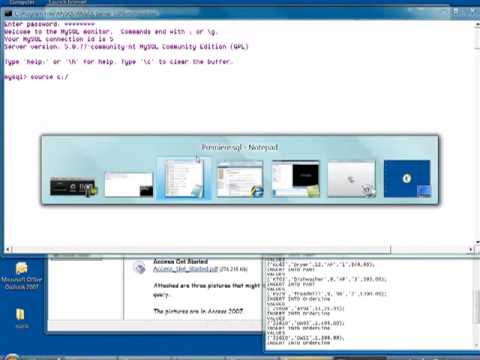
Task: Open the MySQL console window's title bar icon
Action: coord(8,13)
